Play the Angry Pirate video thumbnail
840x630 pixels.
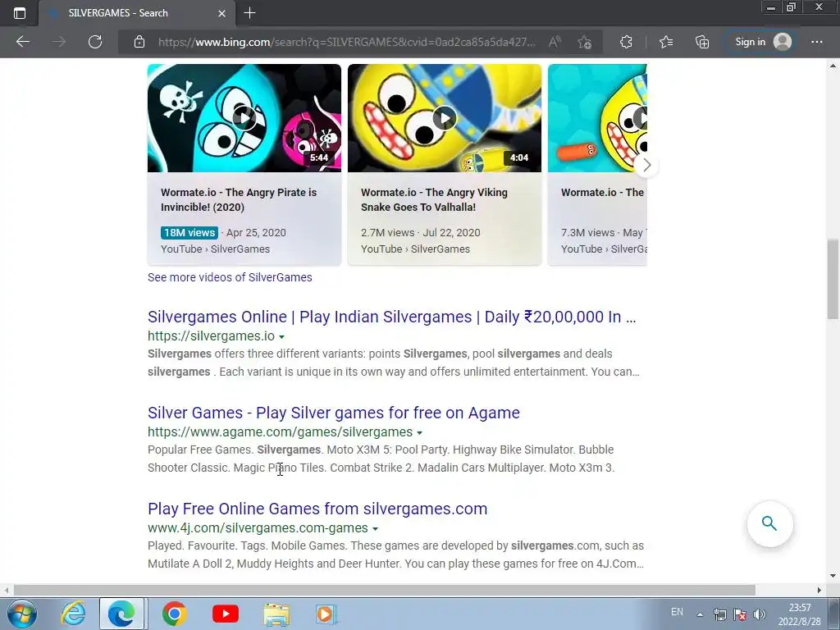pyautogui.click(x=244, y=118)
